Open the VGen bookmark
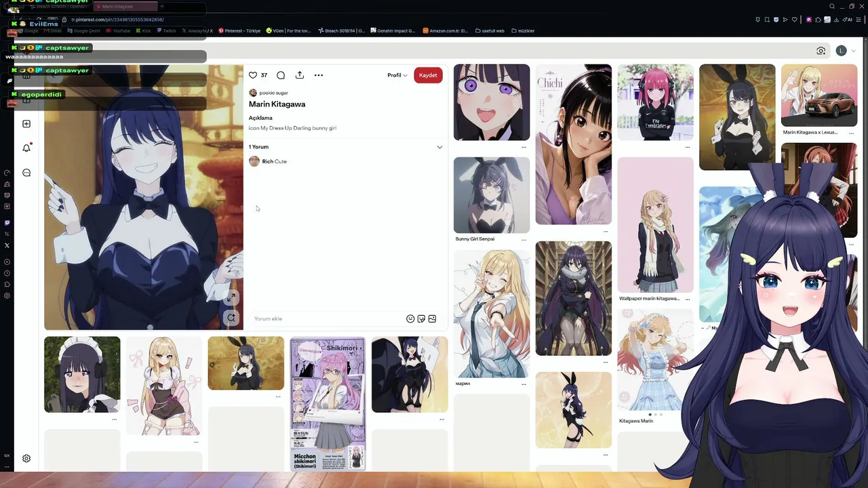868x488 pixels. click(289, 30)
